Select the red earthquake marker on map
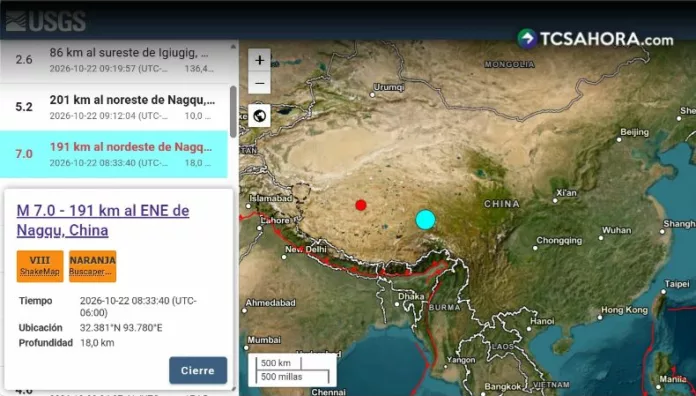 [x=361, y=205]
